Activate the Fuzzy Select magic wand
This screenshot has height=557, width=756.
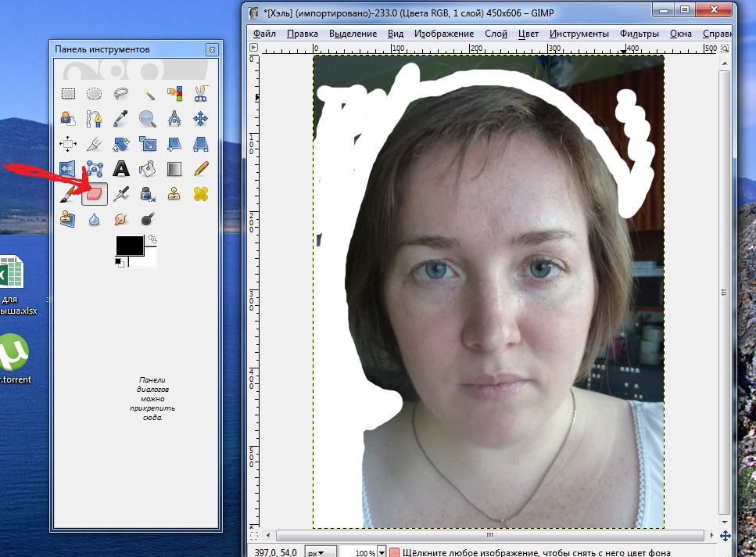[148, 93]
